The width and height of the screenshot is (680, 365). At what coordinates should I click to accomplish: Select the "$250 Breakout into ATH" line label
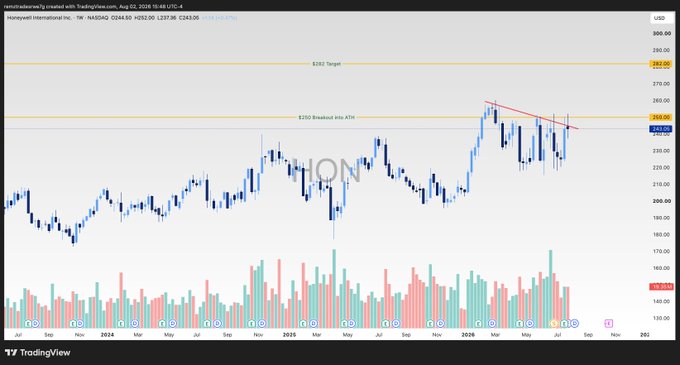coord(327,117)
